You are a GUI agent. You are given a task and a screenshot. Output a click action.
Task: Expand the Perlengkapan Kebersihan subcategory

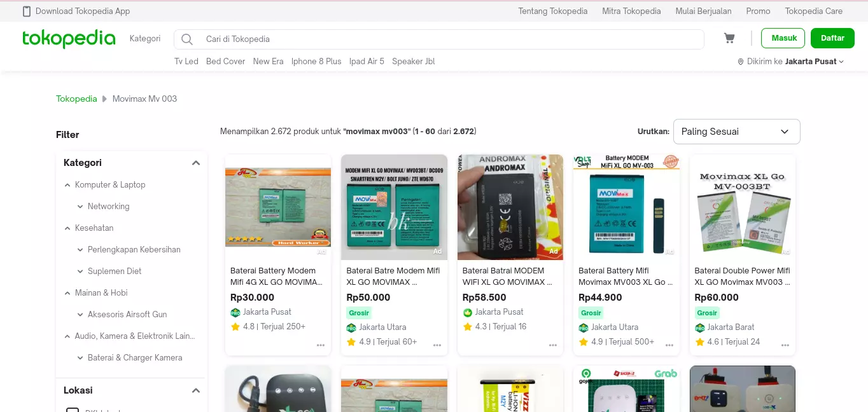point(80,250)
